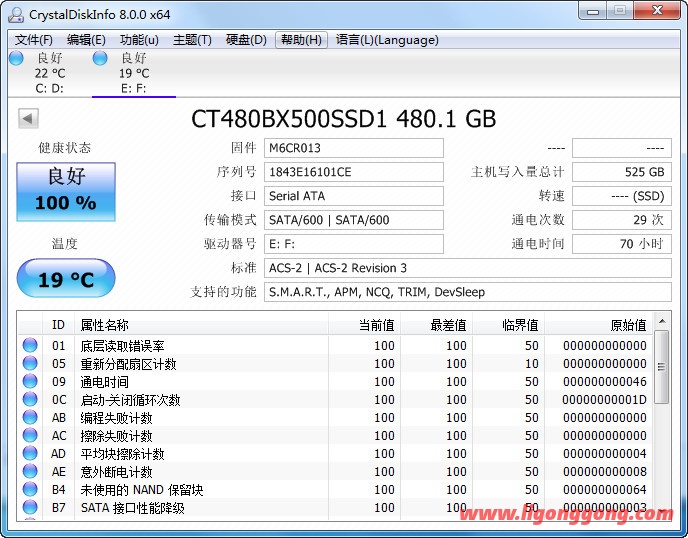Go to previous disk with left arrow

(x=28, y=118)
